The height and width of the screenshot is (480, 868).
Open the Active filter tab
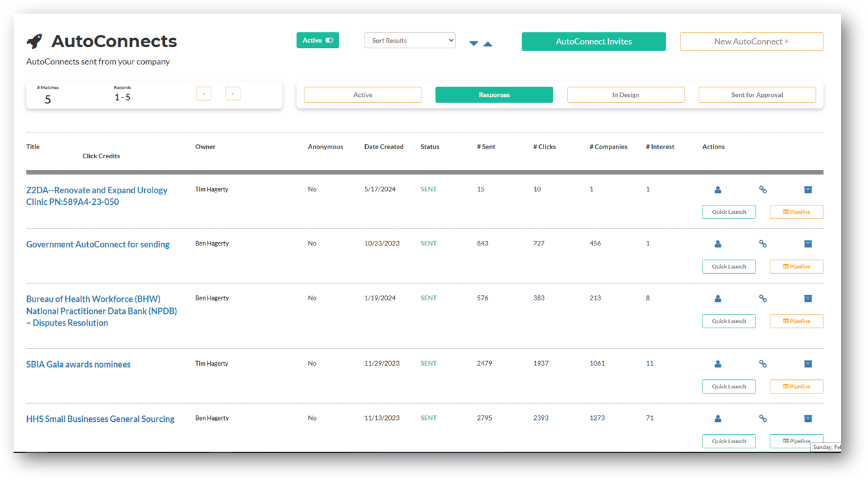(363, 95)
